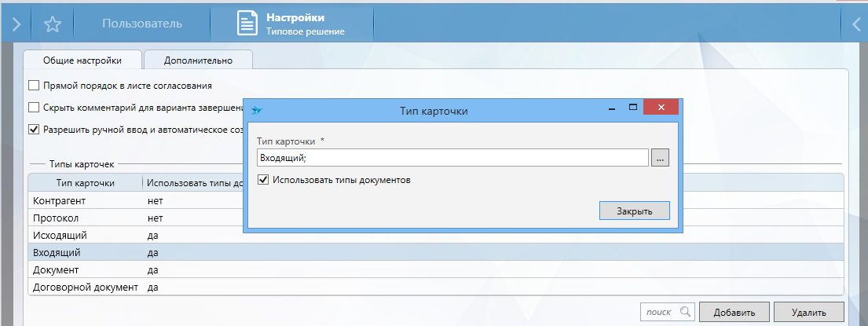
Task: Collapse the right panel chevron arrow
Action: [x=855, y=24]
